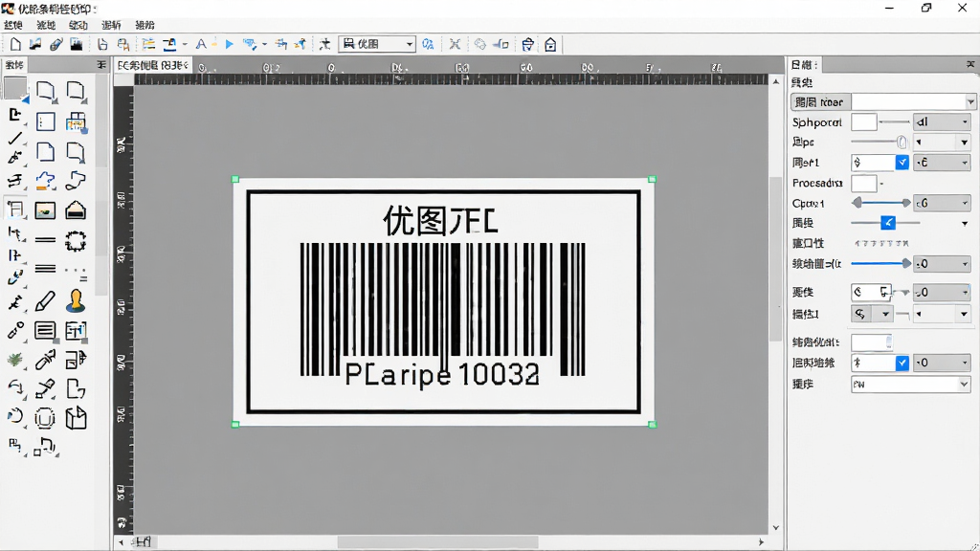Click the top-left green selection handle of the label

point(235,179)
